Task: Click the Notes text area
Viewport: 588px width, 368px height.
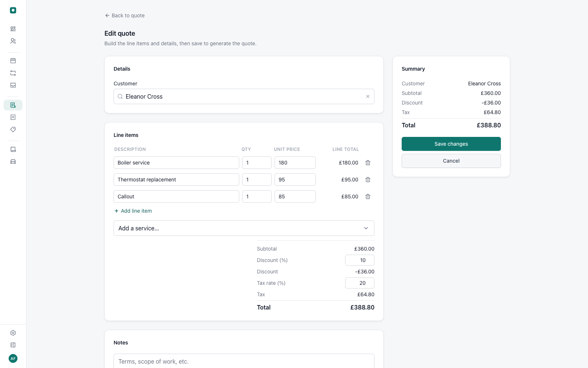Action: [x=244, y=361]
